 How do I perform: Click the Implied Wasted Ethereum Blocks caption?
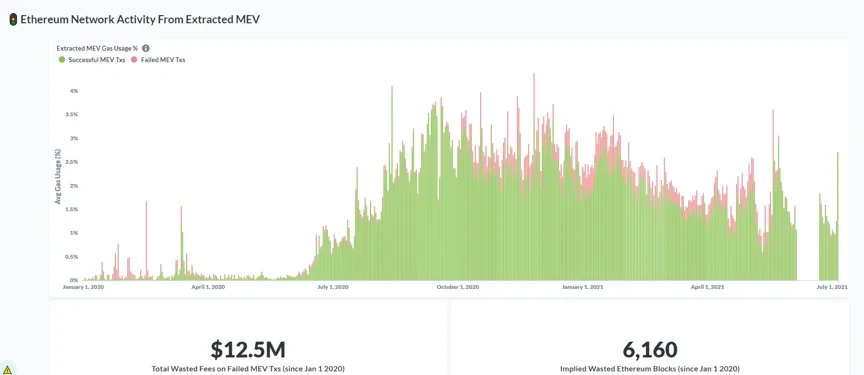[x=650, y=369]
